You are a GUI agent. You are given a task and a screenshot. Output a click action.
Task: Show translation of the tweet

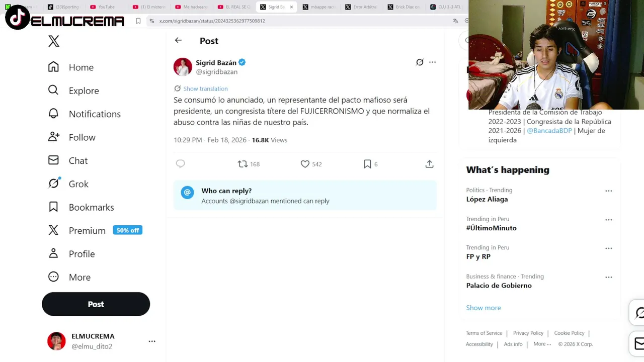[205, 88]
